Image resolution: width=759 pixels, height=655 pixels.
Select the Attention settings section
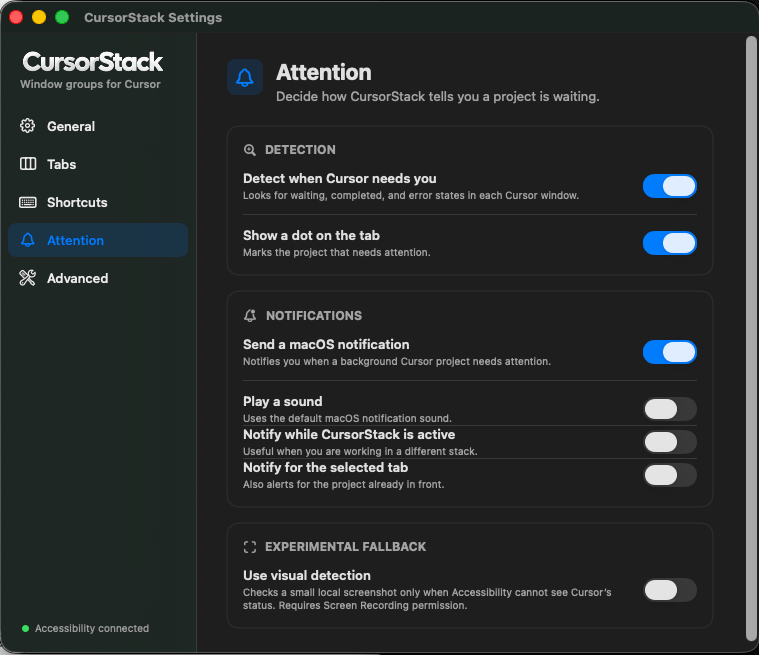98,240
